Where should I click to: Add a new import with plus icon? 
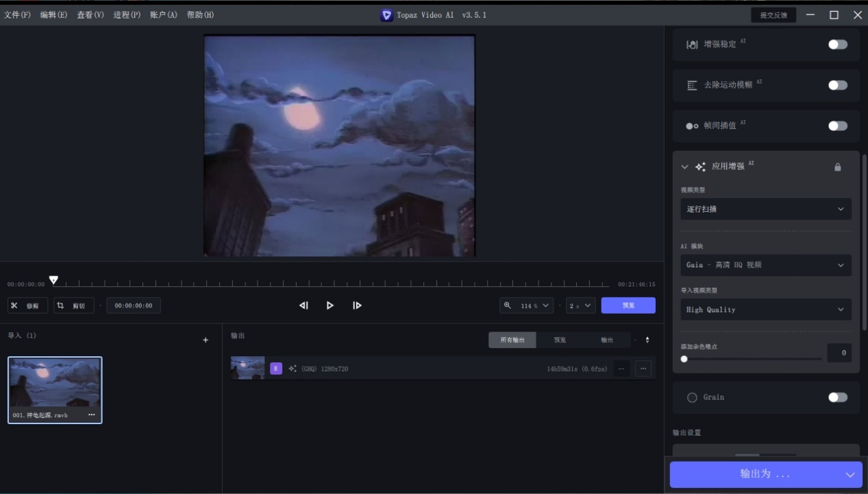(206, 340)
